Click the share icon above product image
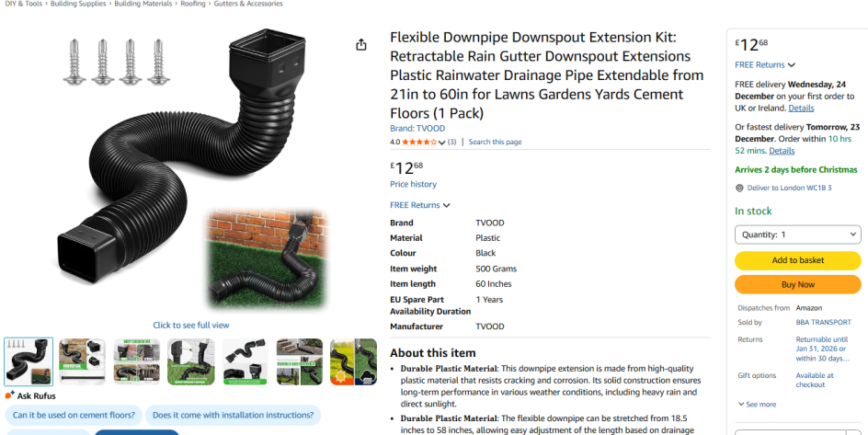This screenshot has width=868, height=435. pyautogui.click(x=361, y=45)
